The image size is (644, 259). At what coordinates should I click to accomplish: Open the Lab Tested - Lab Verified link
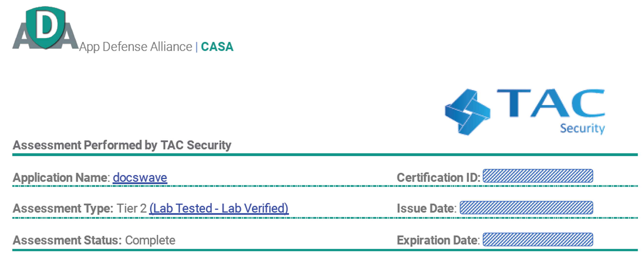219,208
